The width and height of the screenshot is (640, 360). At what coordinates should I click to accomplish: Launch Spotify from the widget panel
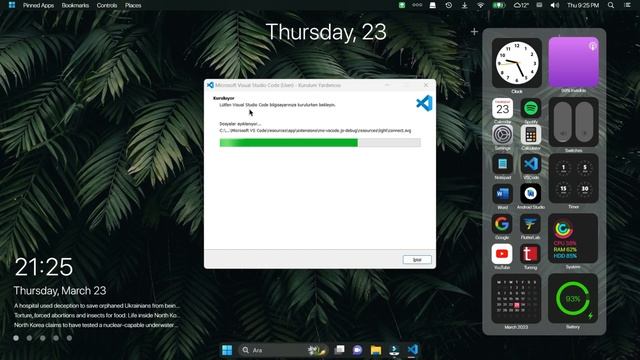click(x=531, y=109)
